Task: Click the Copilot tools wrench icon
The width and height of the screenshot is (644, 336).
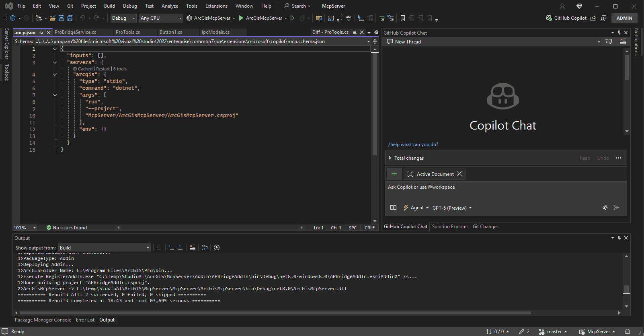Action: click(605, 208)
